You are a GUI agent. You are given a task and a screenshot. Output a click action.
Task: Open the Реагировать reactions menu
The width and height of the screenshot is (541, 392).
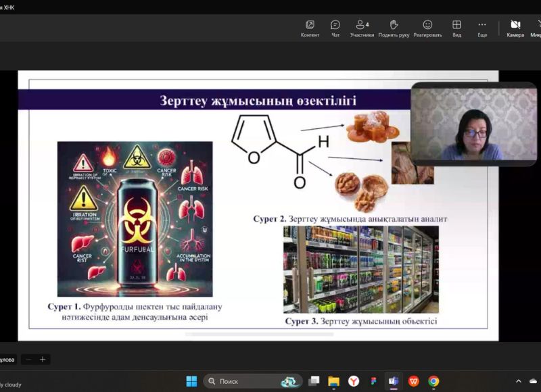pos(427,28)
